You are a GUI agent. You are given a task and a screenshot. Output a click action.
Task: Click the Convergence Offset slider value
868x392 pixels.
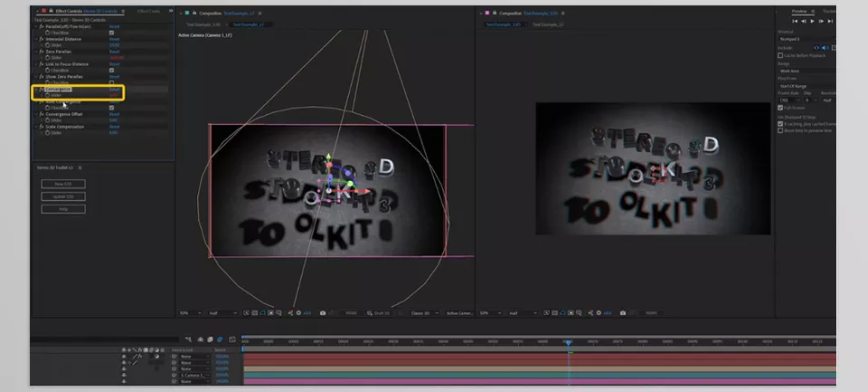pos(113,120)
